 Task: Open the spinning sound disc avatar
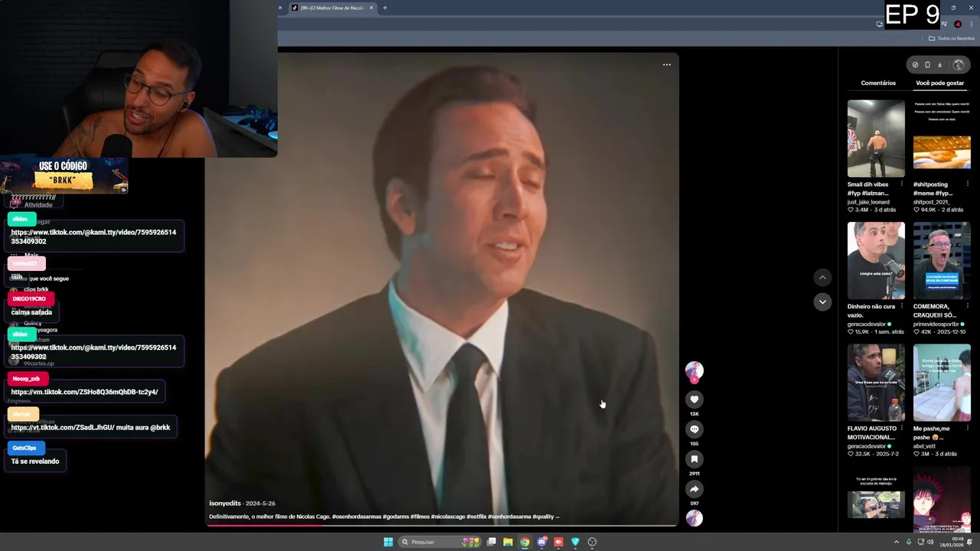click(694, 518)
